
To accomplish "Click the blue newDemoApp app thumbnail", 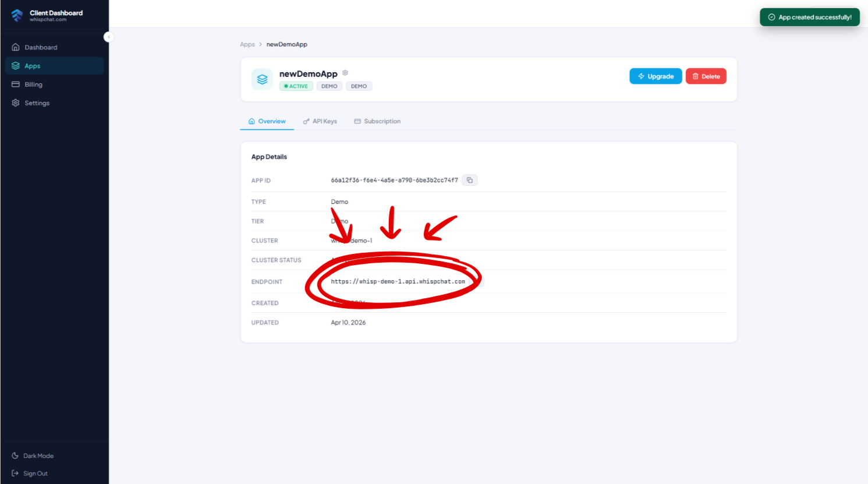I will click(x=262, y=79).
